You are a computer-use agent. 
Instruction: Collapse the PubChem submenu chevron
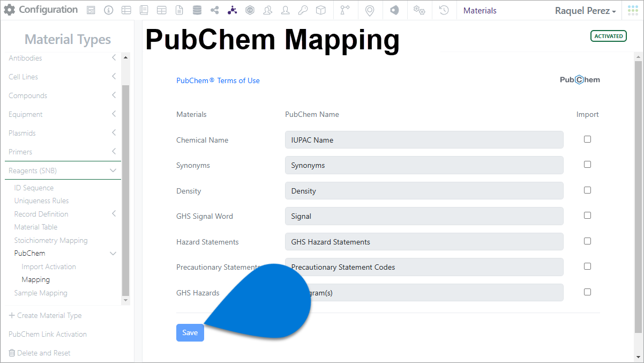point(113,254)
